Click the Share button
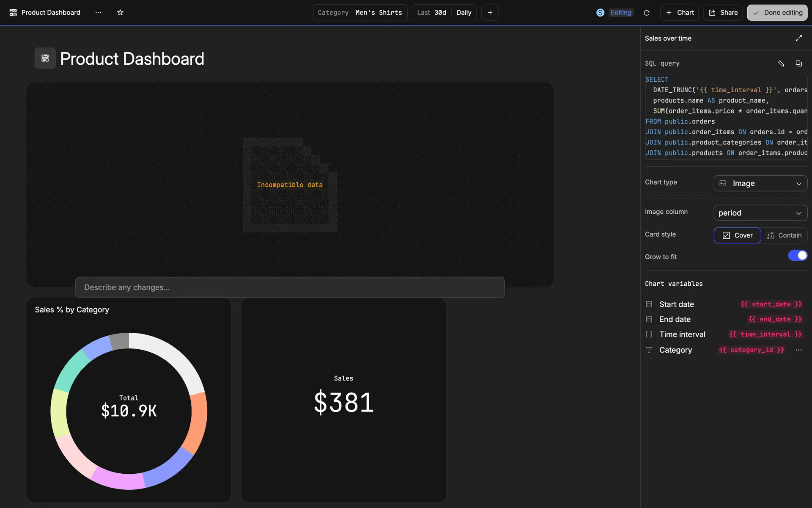 click(x=723, y=13)
